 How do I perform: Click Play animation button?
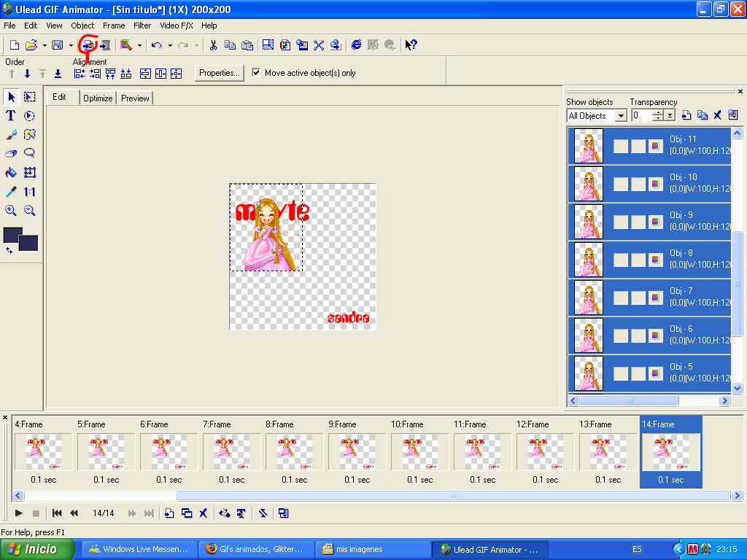[x=18, y=513]
